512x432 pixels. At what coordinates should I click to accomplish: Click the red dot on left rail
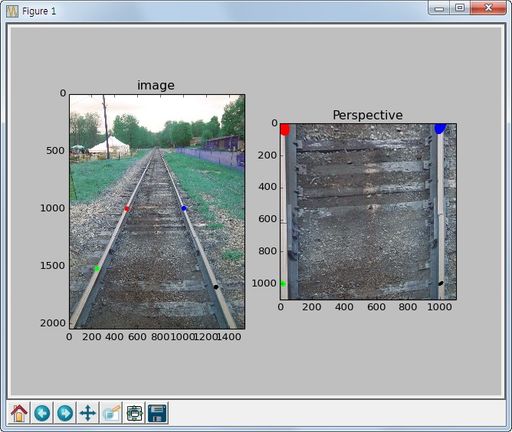127,209
